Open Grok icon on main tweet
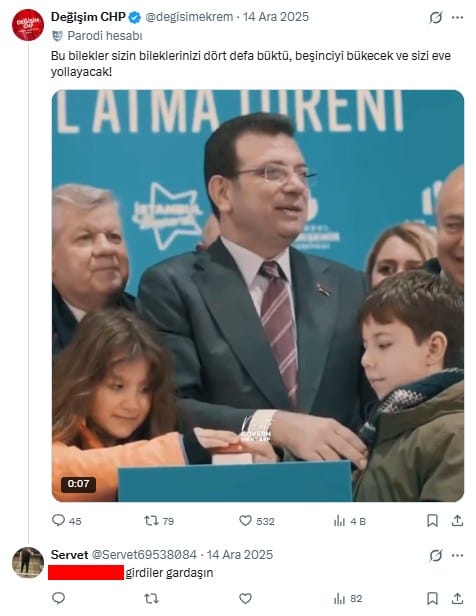The image size is (476, 616). 436,18
